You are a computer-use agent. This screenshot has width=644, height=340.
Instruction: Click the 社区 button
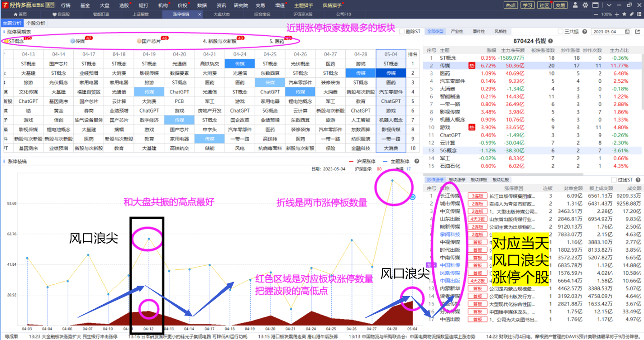pos(544,5)
